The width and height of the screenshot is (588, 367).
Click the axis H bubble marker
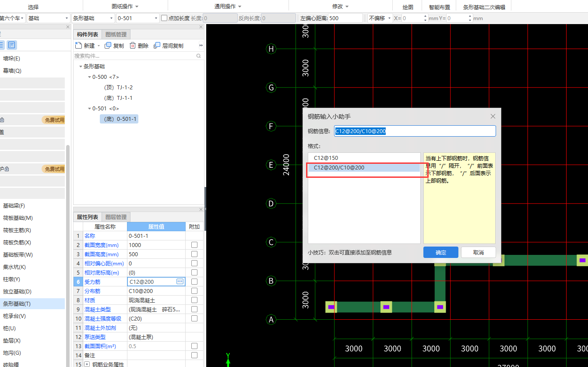271,49
